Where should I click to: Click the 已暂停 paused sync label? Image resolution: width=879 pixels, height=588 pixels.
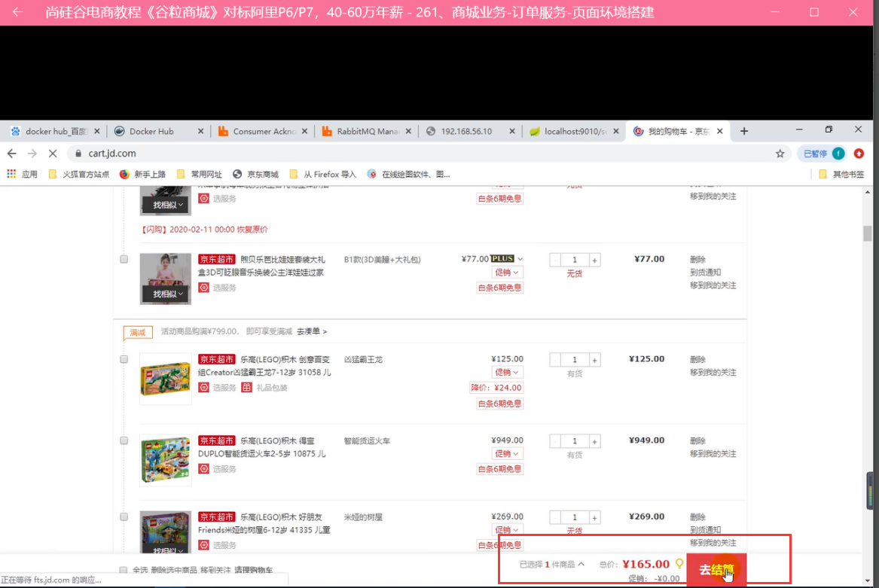pos(815,154)
